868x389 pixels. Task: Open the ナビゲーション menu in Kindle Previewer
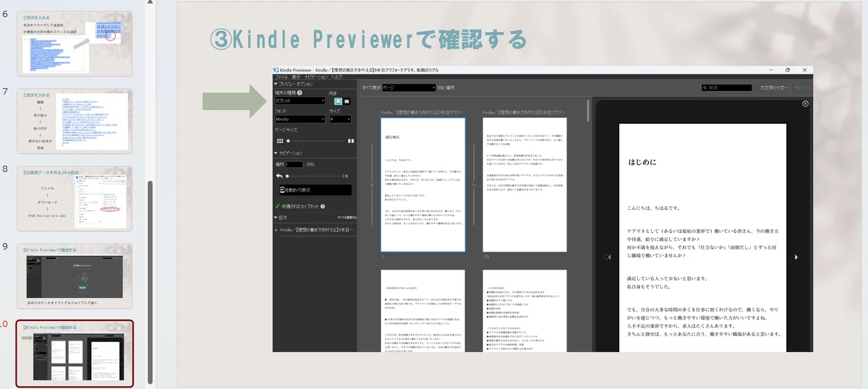[316, 77]
